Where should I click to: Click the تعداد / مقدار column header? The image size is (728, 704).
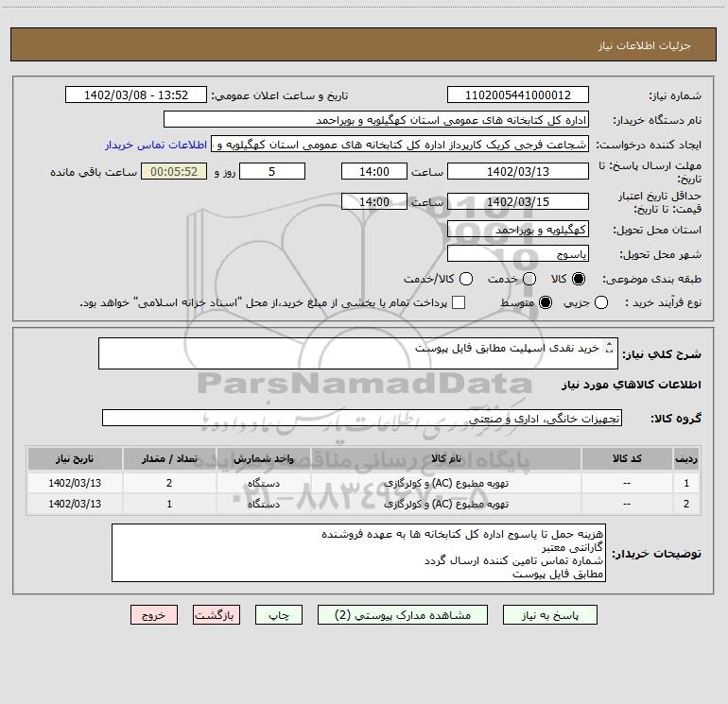coord(169,458)
